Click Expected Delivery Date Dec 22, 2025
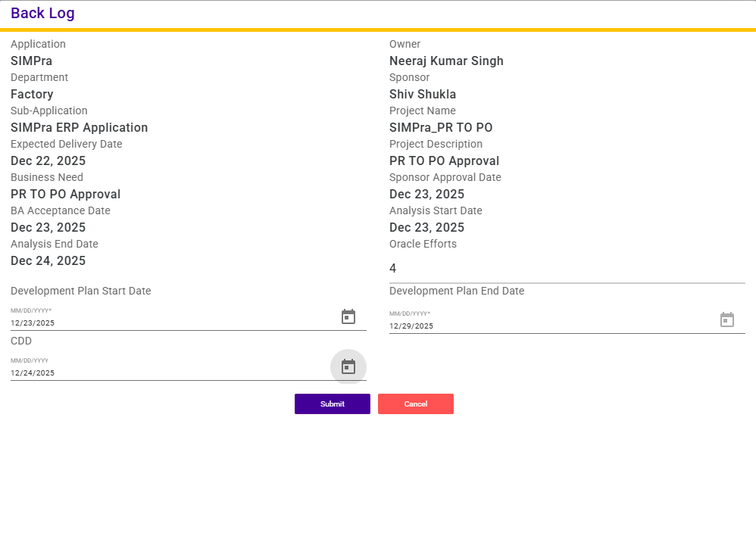 48,161
